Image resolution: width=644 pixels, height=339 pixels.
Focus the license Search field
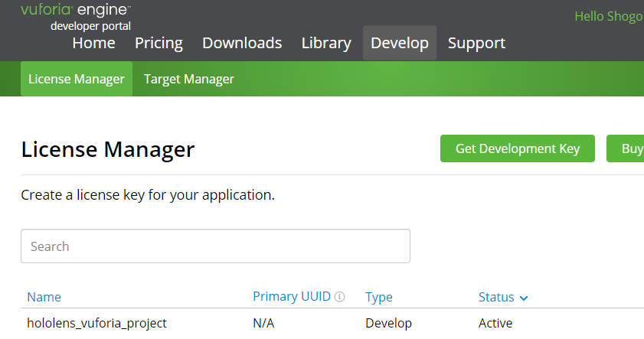215,246
